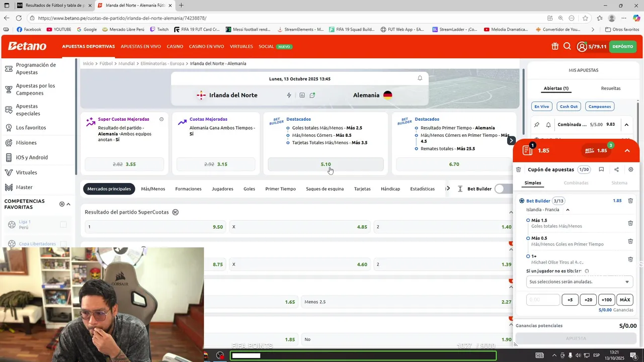The height and width of the screenshot is (362, 644).
Task: Remove the Más 1.5 selection
Action: point(630,223)
